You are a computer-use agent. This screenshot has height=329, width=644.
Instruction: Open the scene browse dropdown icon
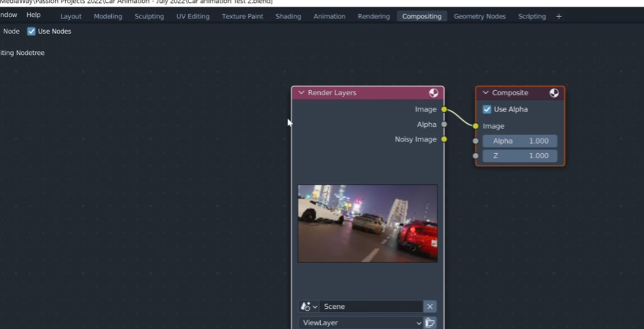coord(309,306)
